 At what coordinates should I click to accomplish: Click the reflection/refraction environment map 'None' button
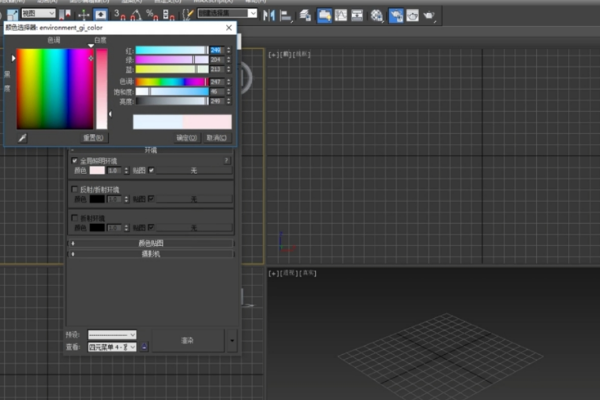tap(194, 199)
